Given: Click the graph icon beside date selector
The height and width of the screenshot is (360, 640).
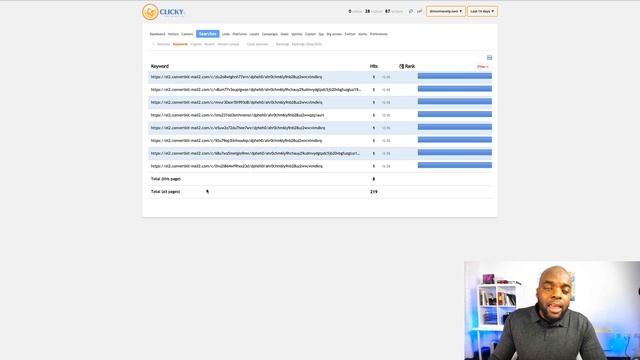Looking at the screenshot, I should (x=419, y=11).
